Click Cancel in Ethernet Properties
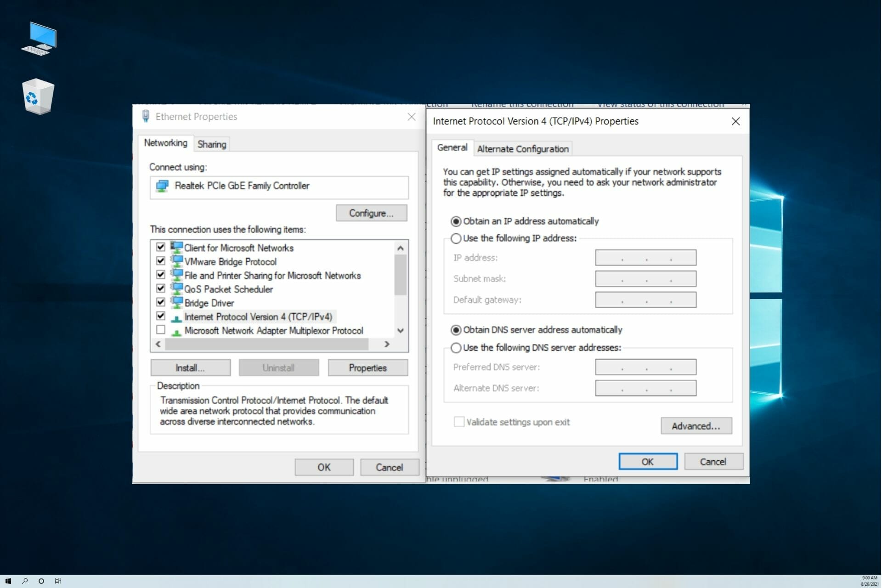882x588 pixels. pyautogui.click(x=390, y=467)
